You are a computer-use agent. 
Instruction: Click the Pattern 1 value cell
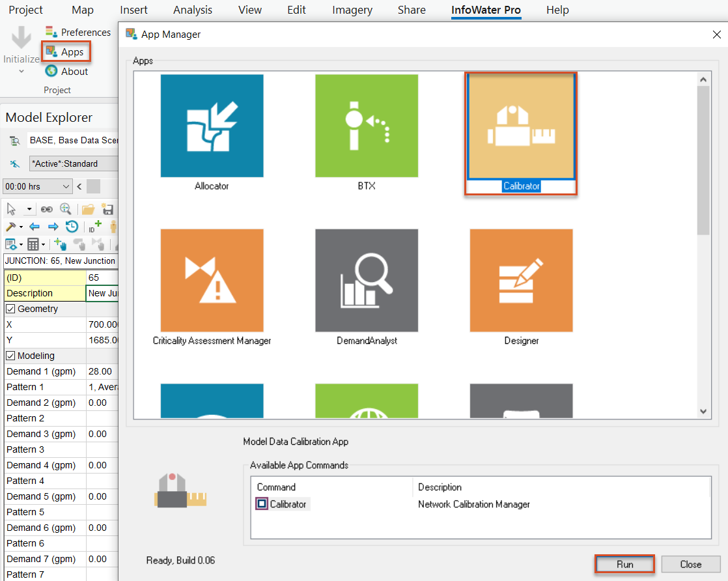[x=102, y=387]
